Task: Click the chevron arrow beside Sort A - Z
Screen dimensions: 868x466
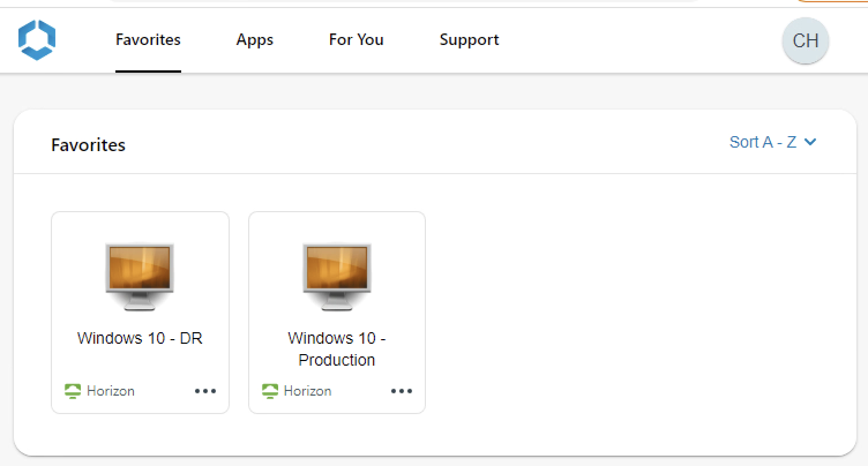Action: (x=810, y=142)
